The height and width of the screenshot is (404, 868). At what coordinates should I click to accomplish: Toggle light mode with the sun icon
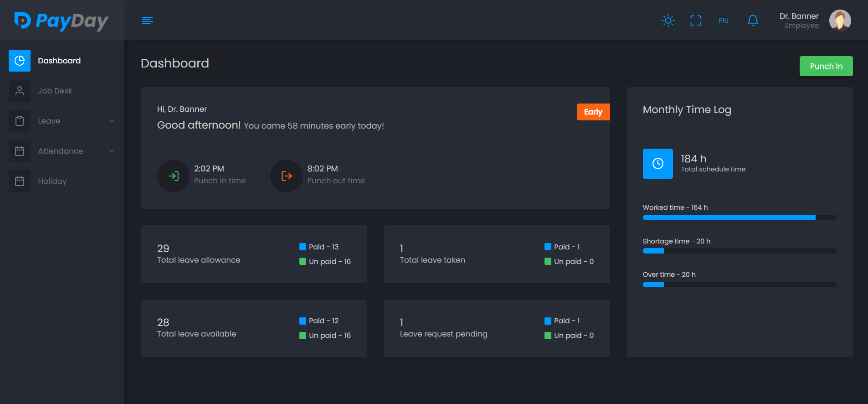point(668,21)
